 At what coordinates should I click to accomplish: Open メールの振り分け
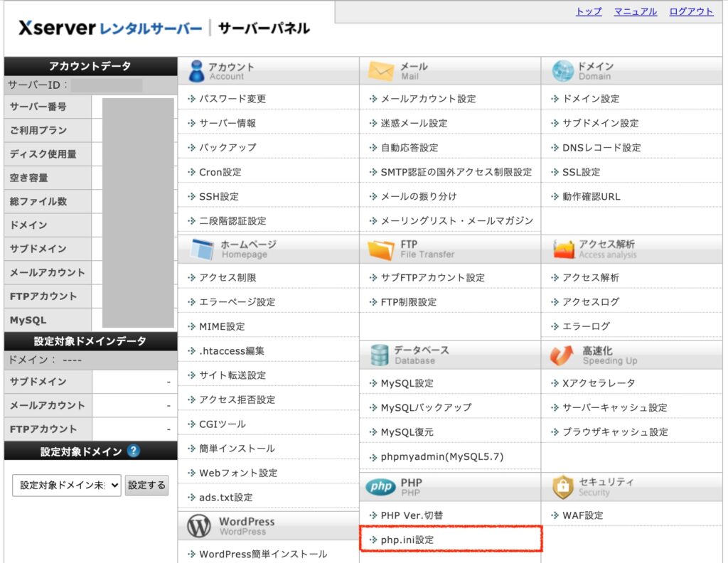[418, 196]
